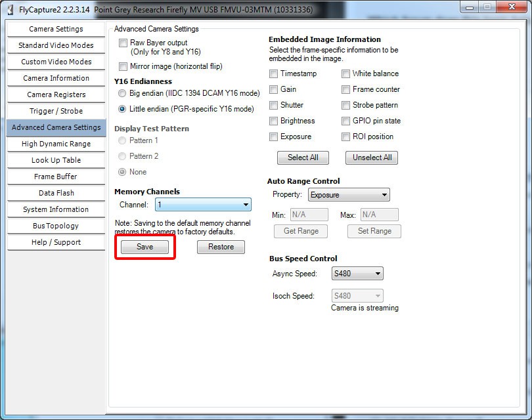Choose test Pattern 2 radio button
Viewport: 532px width, 420px height.
click(122, 156)
